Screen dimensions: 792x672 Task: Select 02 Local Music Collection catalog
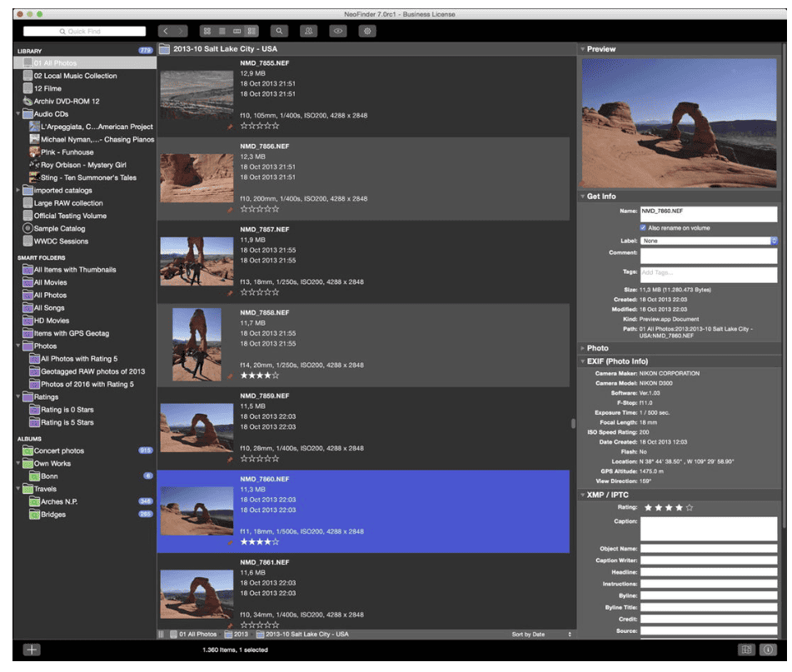point(75,76)
